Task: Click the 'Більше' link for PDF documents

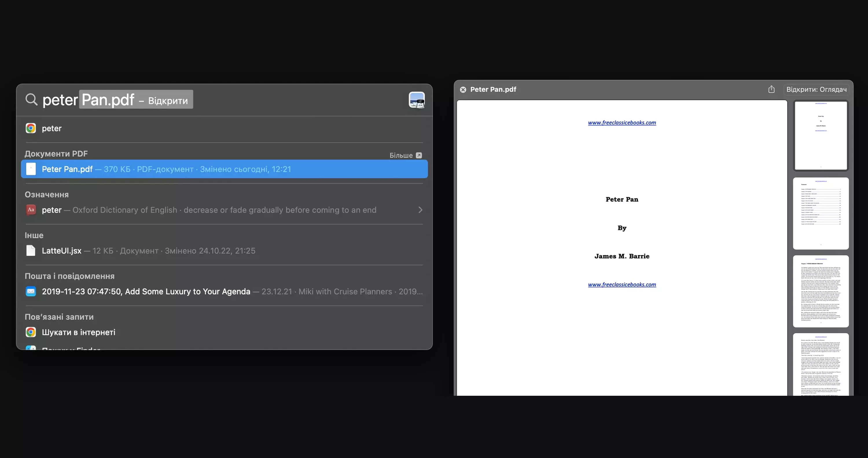Action: [x=401, y=155]
